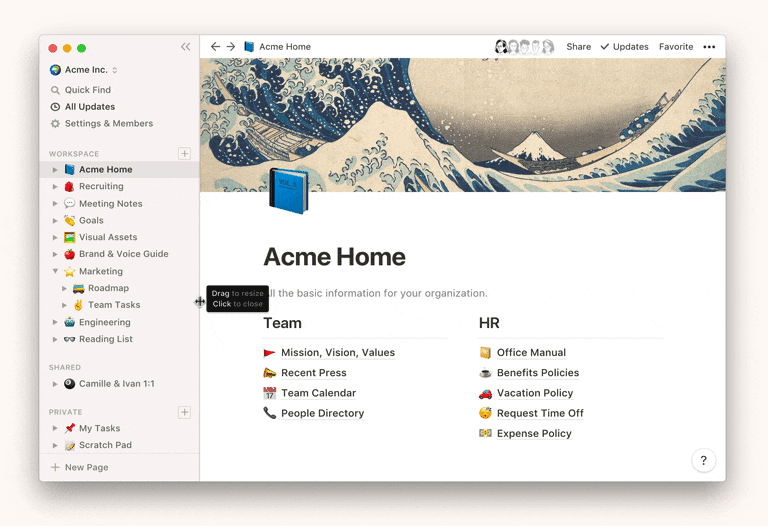Expand the Scratch Pad page arrow

tap(55, 445)
